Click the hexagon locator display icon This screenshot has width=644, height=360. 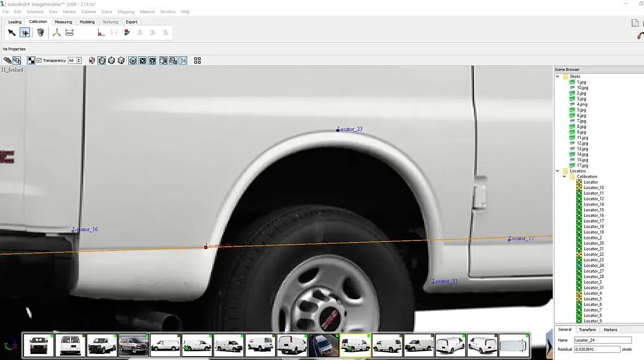(x=133, y=61)
